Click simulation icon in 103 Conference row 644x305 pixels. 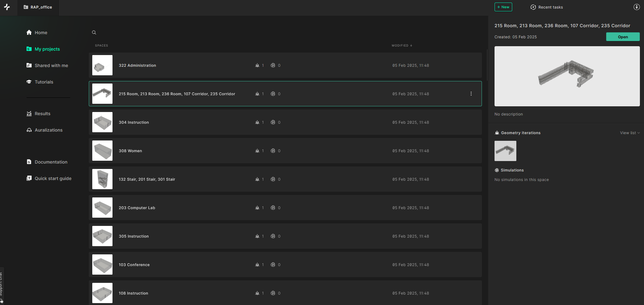273,265
